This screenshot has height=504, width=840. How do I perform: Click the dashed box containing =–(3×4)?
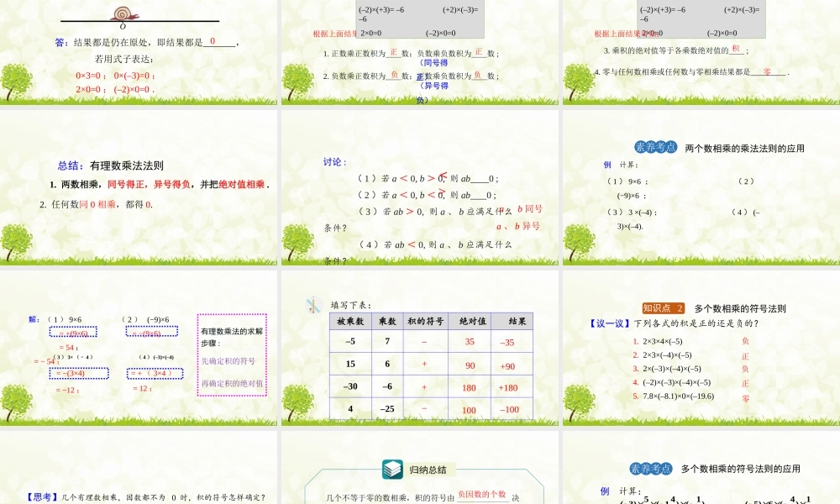[x=79, y=373]
